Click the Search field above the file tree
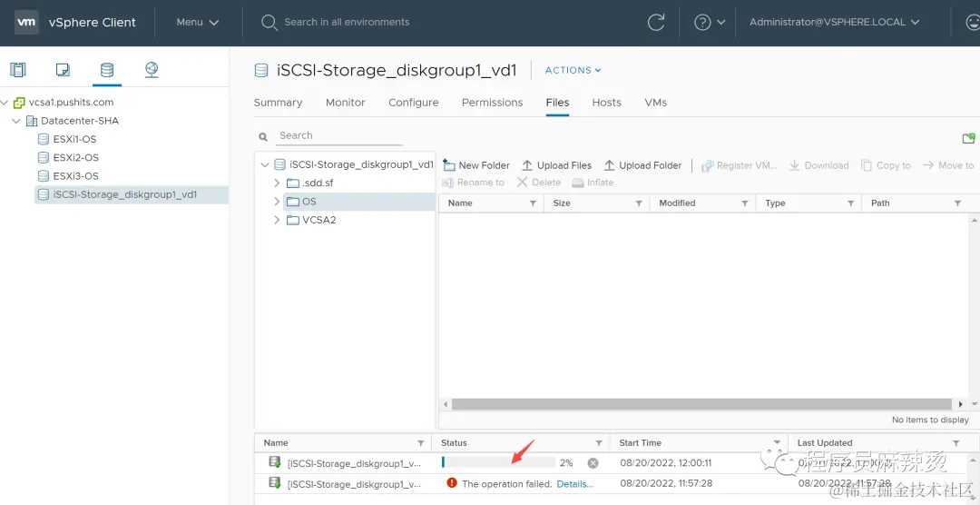Image resolution: width=980 pixels, height=505 pixels. coord(339,136)
